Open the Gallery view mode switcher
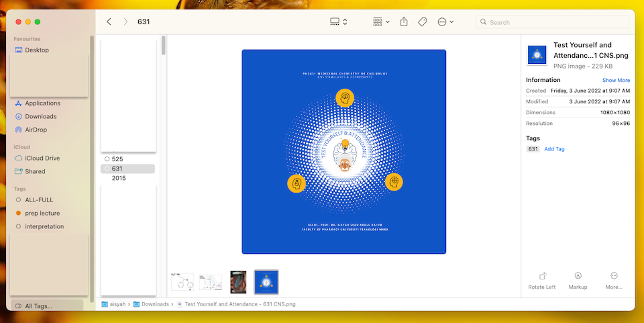 click(x=339, y=21)
